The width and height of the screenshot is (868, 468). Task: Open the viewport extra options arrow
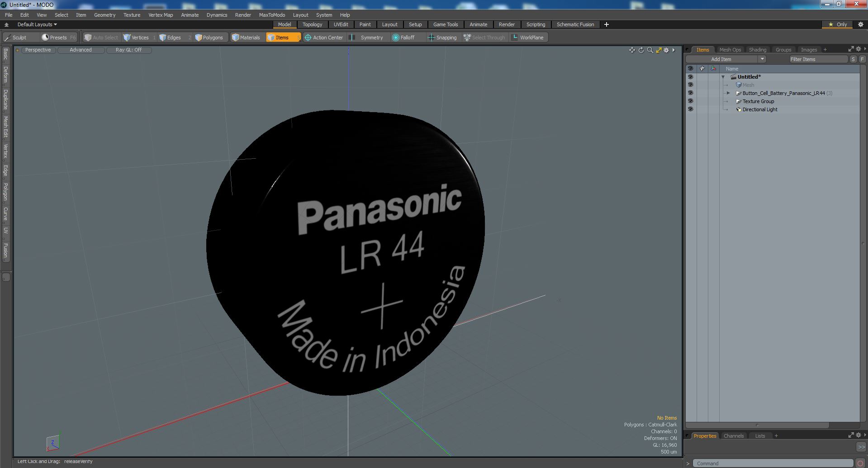(674, 50)
